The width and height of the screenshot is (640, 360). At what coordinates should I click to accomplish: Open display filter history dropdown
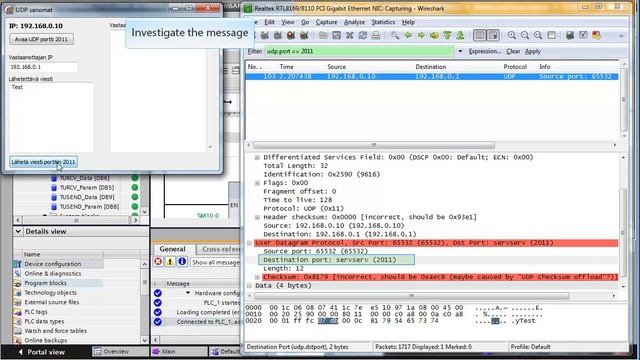tap(460, 51)
